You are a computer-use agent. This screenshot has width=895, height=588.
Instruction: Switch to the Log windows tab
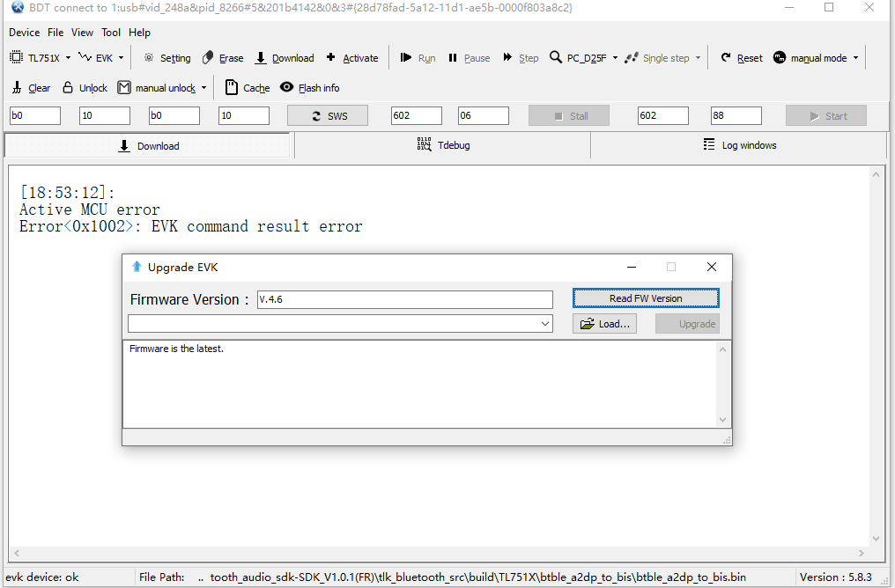(x=739, y=145)
